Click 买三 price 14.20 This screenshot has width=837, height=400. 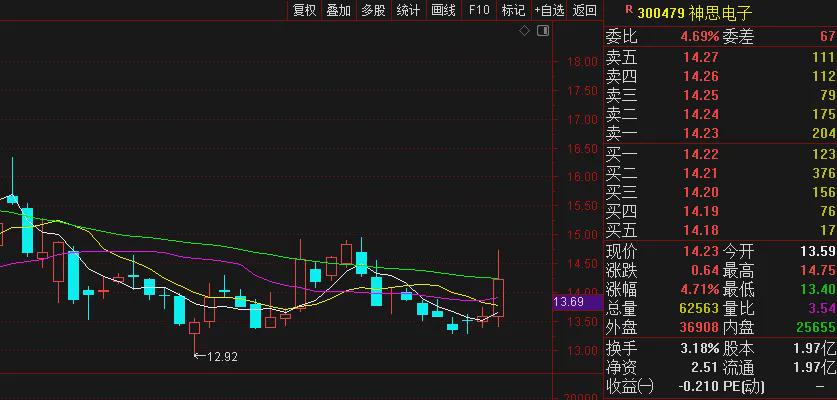701,193
